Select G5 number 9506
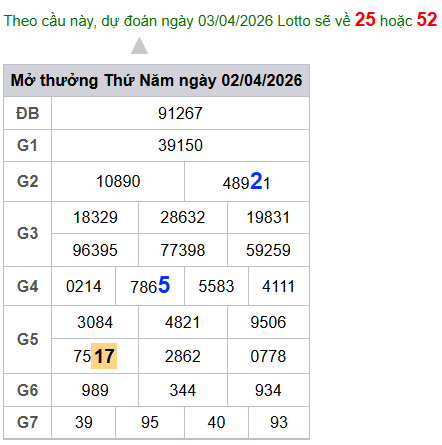Screen dimensions: 442x445 tap(268, 322)
